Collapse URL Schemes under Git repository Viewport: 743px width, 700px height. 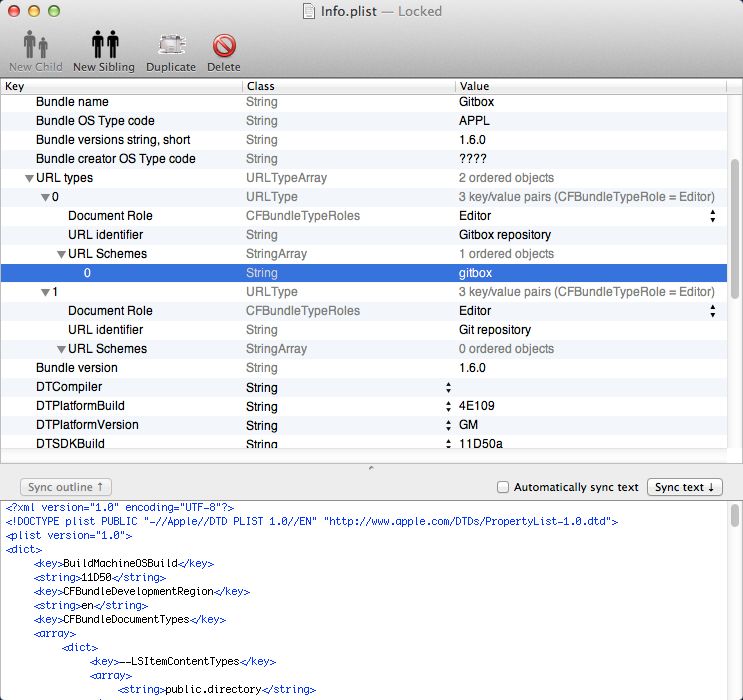click(x=61, y=349)
